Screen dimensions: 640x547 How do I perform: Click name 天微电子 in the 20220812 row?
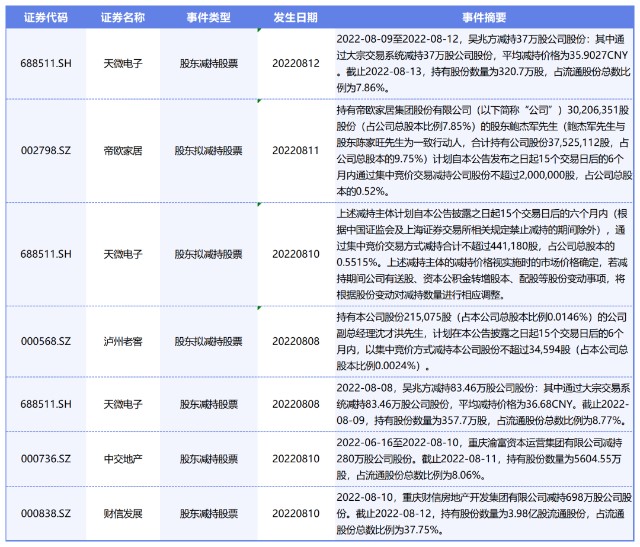coord(123,63)
